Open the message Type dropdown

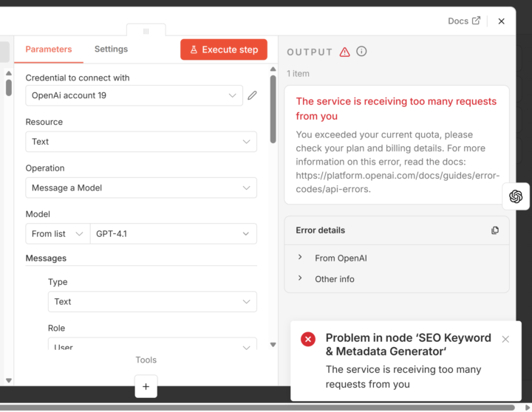[x=152, y=302]
